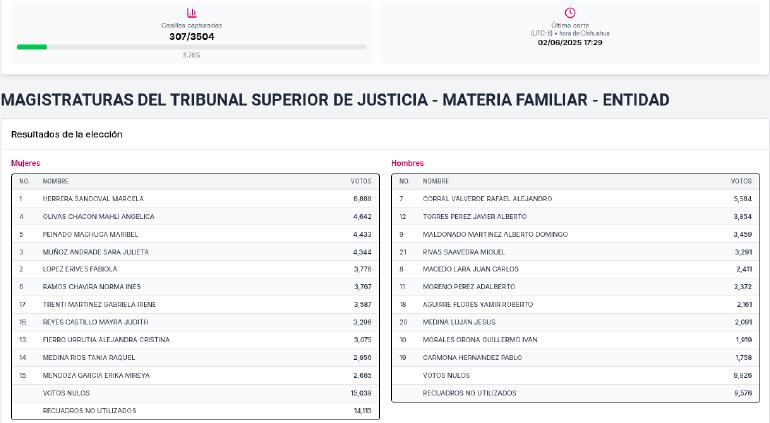Select the CARMONA HERNANDEZ PABLO row
Image resolution: width=770 pixels, height=423 pixels.
point(576,357)
